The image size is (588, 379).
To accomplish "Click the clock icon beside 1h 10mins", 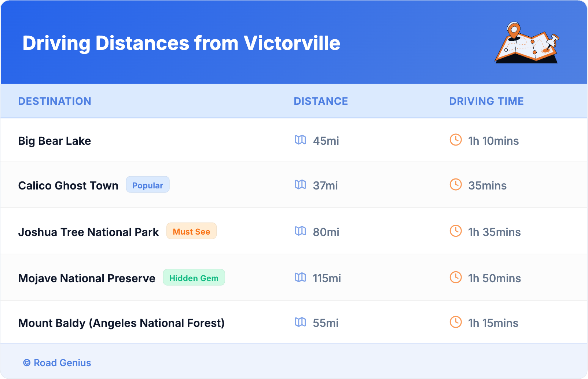I will pyautogui.click(x=456, y=140).
